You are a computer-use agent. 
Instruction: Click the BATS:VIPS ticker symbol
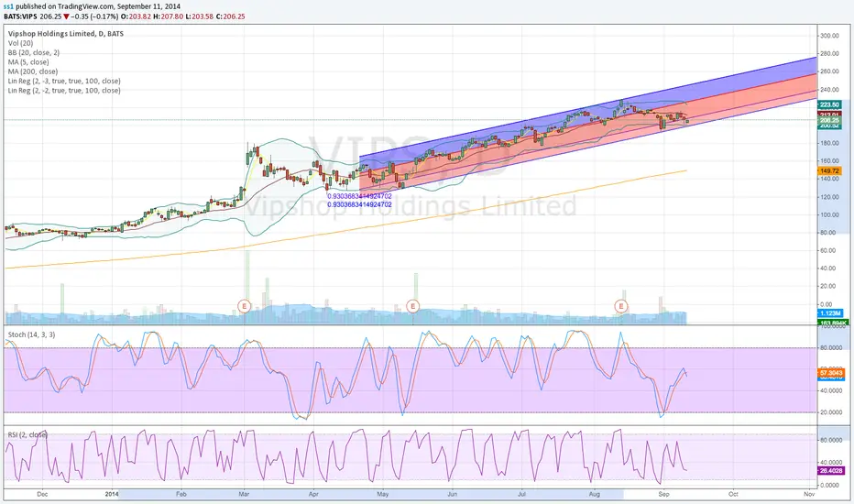point(20,16)
